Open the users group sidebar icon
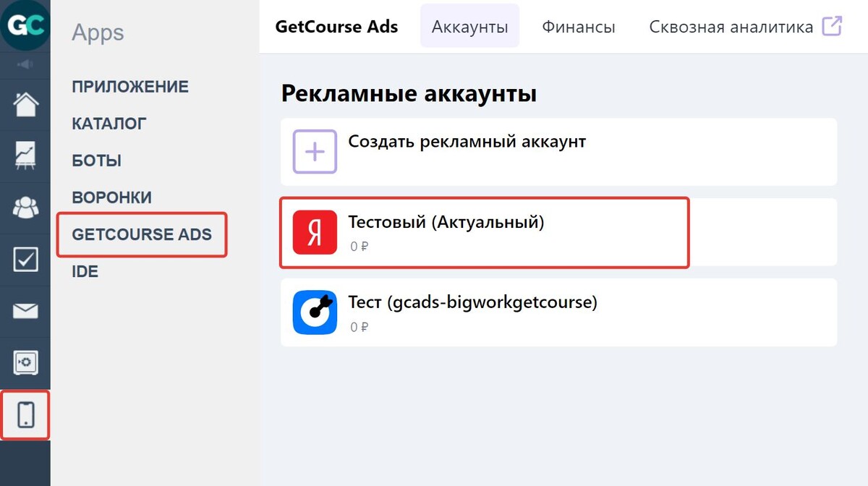Screen dimensions: 868x486 [25, 208]
